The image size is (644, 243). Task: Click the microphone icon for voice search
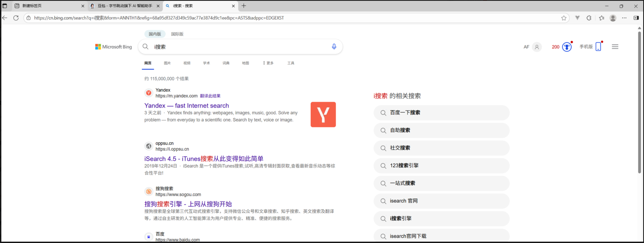pyautogui.click(x=334, y=47)
